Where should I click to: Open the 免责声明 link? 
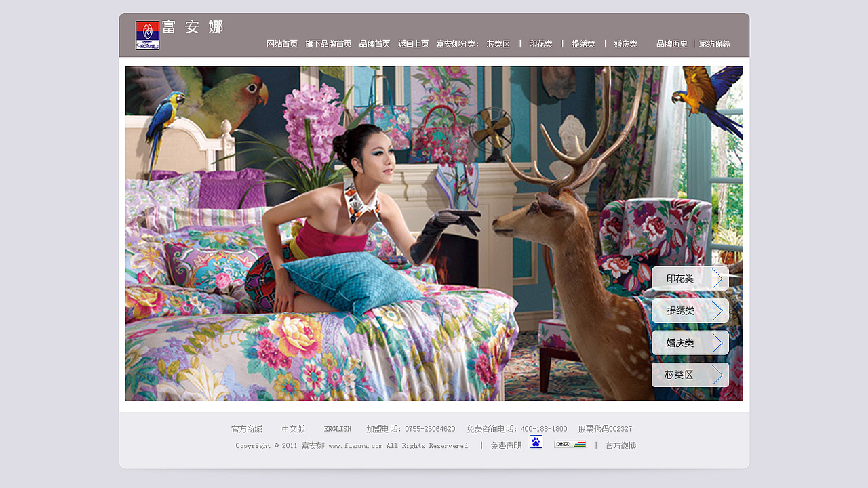click(x=506, y=446)
